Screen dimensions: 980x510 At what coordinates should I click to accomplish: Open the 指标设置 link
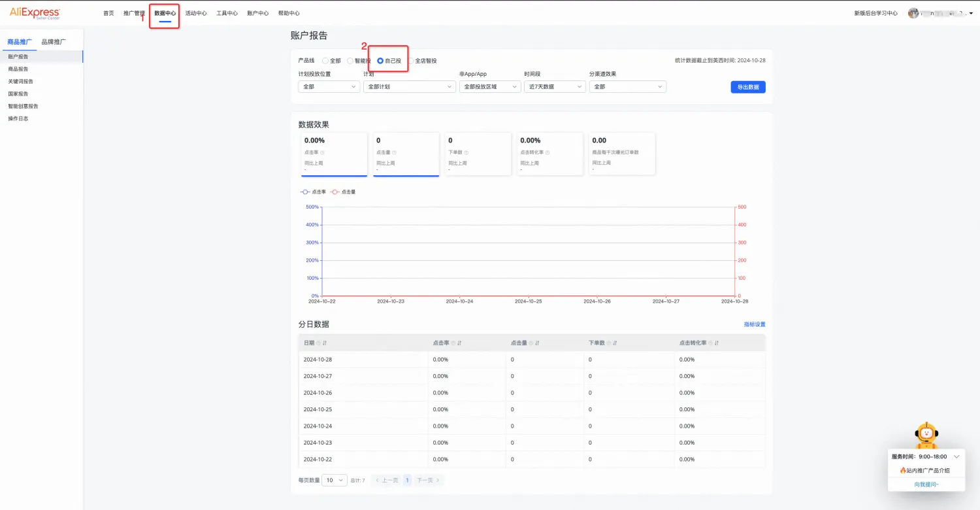click(754, 324)
